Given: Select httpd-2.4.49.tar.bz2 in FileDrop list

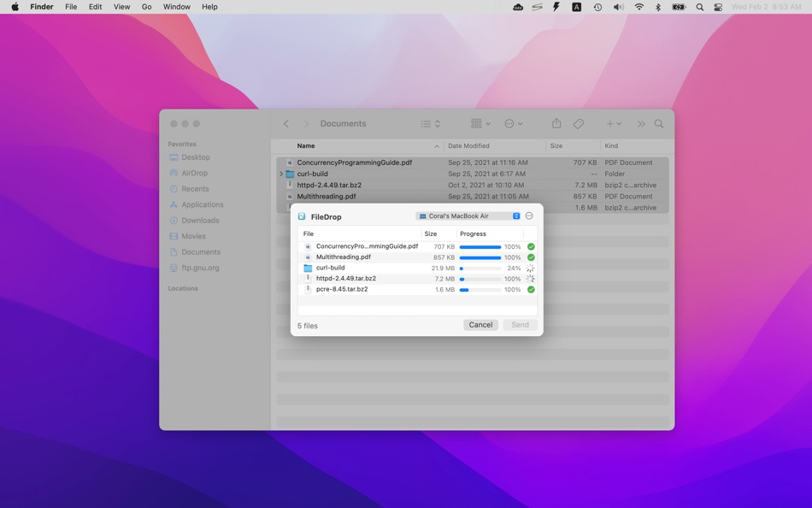Looking at the screenshot, I should (417, 279).
